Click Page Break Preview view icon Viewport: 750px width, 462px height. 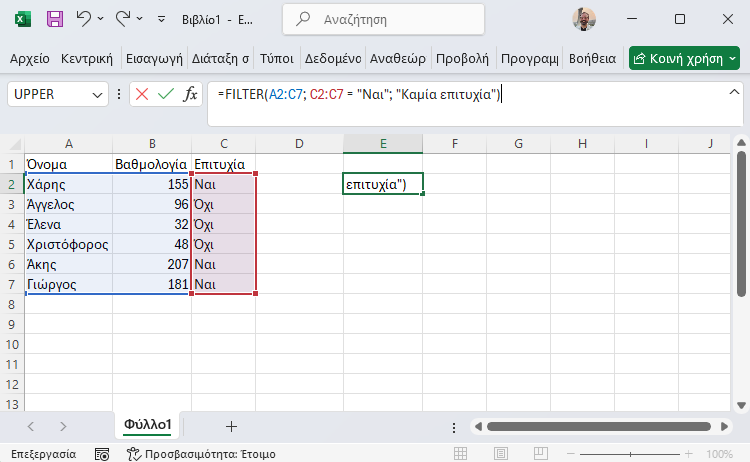tap(540, 453)
